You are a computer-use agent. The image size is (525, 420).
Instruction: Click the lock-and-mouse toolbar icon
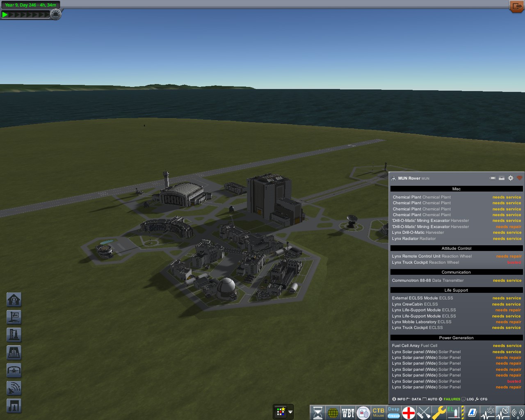[363, 413]
